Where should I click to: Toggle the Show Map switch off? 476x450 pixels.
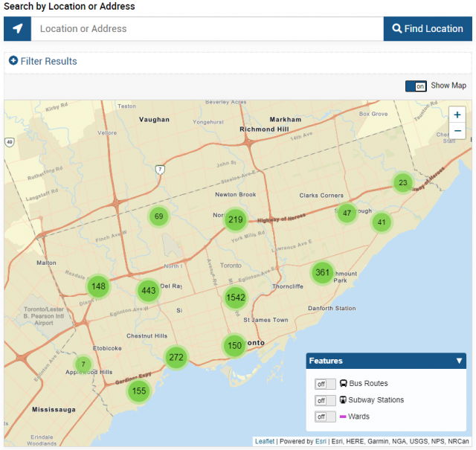click(x=416, y=86)
